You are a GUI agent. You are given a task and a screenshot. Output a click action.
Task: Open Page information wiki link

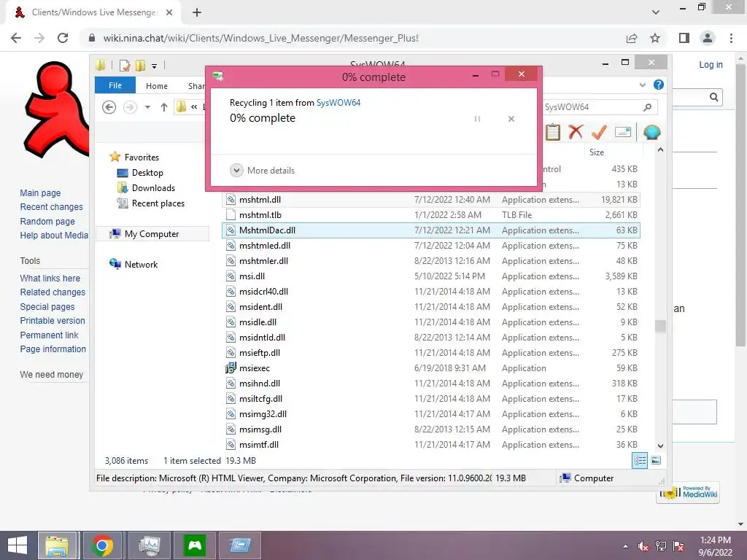(x=53, y=349)
